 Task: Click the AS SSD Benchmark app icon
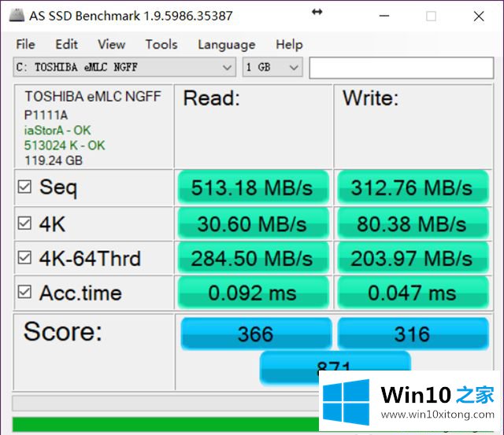(x=17, y=15)
